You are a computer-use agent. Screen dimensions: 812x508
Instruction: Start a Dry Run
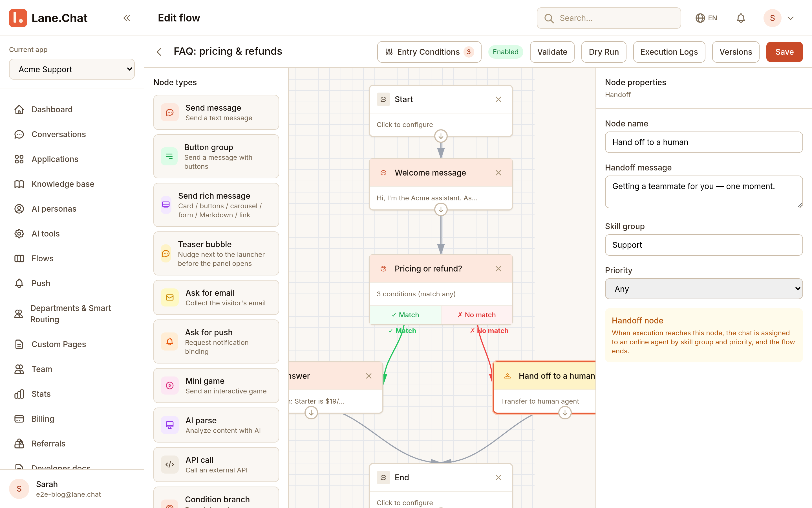(604, 52)
